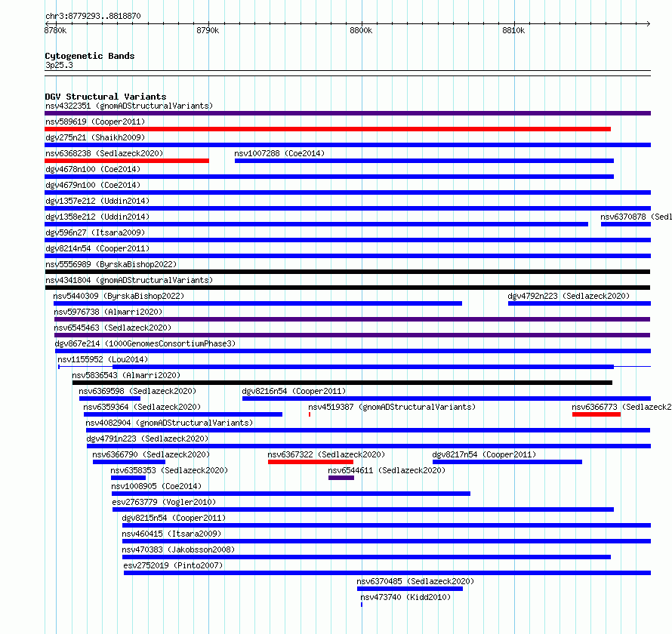The height and width of the screenshot is (634, 672).
Task: Click the esv2763779 Vogler2010 label
Action: point(164,502)
